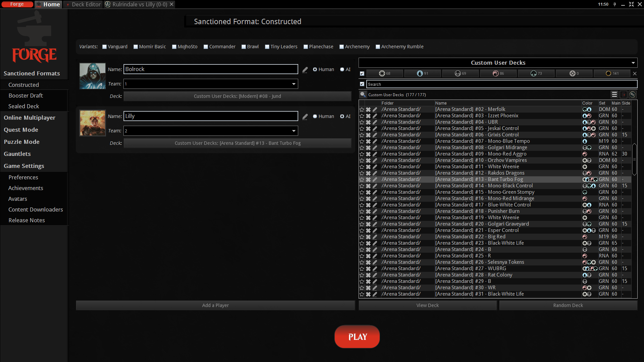Image resolution: width=644 pixels, height=362 pixels.
Task: Sort decks by Color column
Action: [590, 103]
